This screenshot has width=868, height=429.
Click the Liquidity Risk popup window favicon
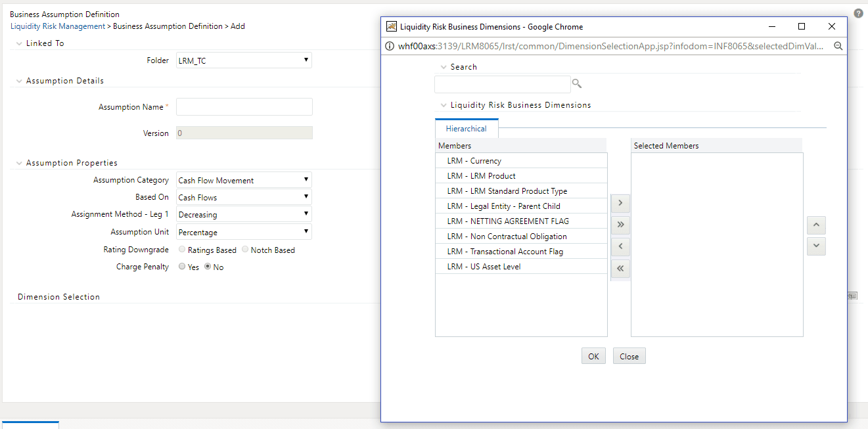click(x=392, y=26)
